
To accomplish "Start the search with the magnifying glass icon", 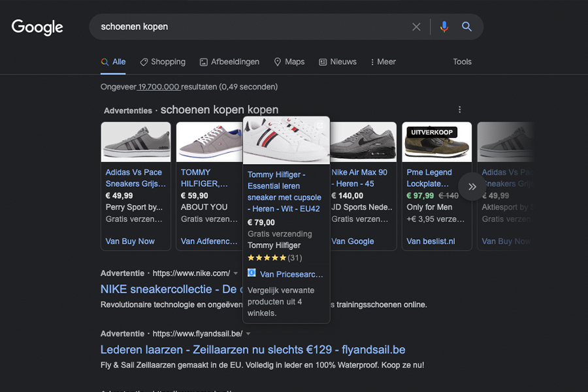I will [x=466, y=27].
